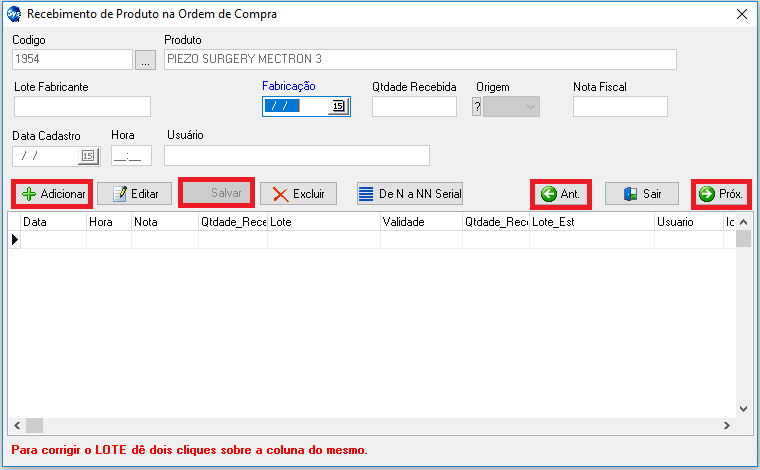Click the Sair exit button

[x=642, y=194]
